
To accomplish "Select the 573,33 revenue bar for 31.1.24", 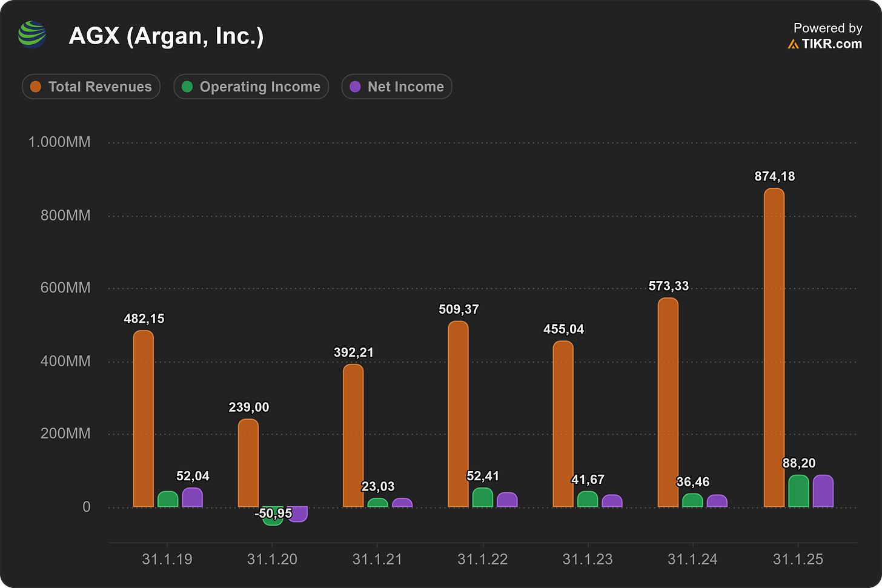I will coord(668,403).
